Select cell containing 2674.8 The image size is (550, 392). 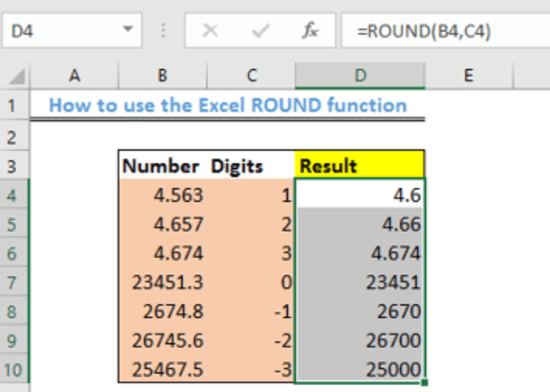click(162, 311)
